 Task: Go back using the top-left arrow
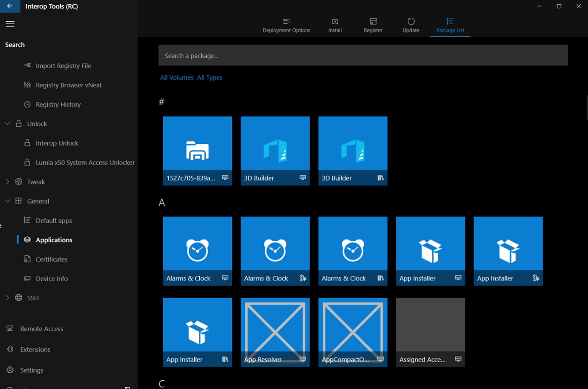(10, 6)
